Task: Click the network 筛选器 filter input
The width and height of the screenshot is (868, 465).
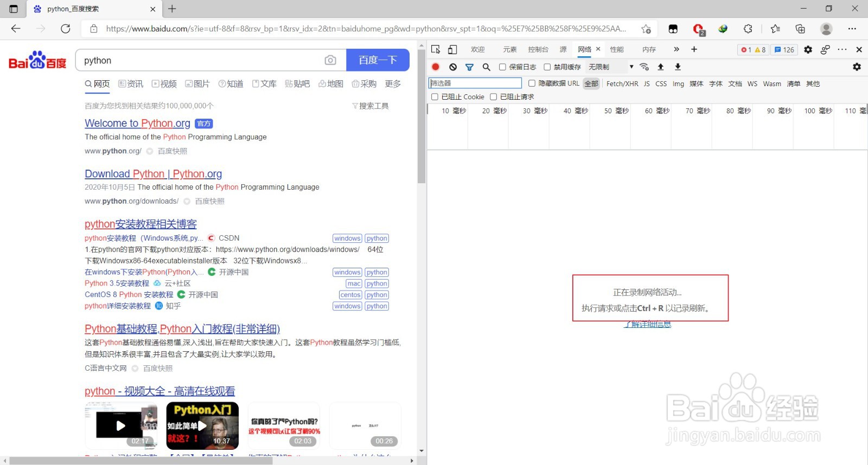Action: point(475,83)
